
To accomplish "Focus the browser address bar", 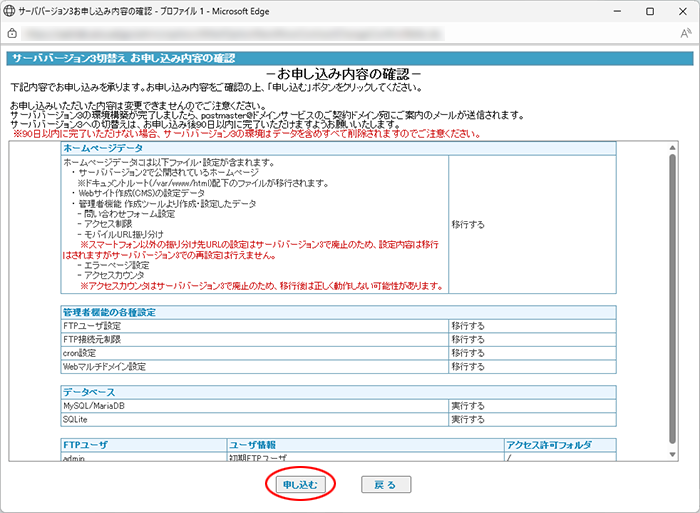I will [340, 33].
